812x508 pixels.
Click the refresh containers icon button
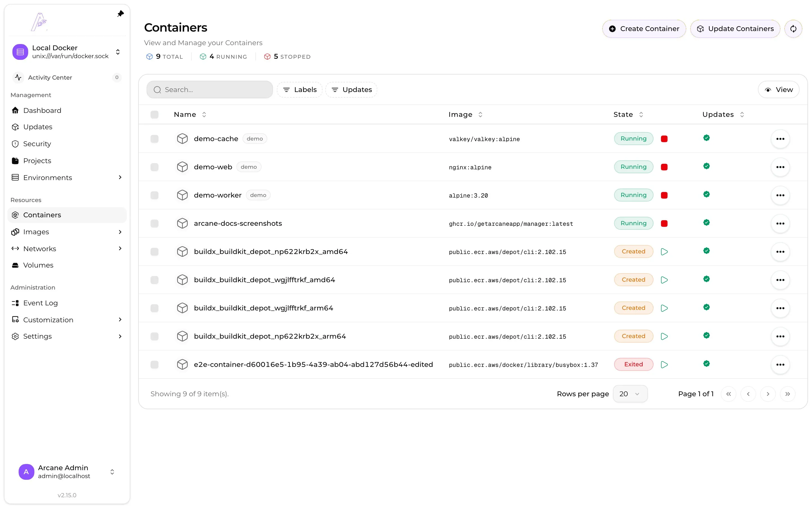[793, 29]
